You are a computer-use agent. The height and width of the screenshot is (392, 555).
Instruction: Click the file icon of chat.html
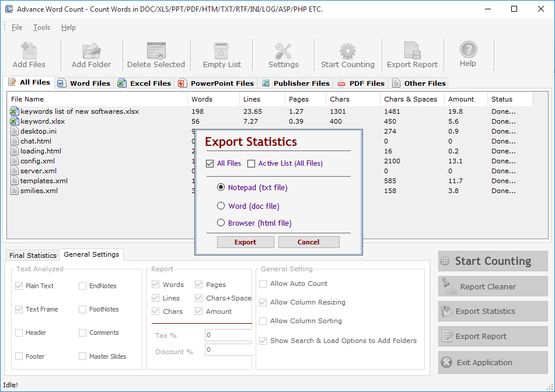coord(15,141)
